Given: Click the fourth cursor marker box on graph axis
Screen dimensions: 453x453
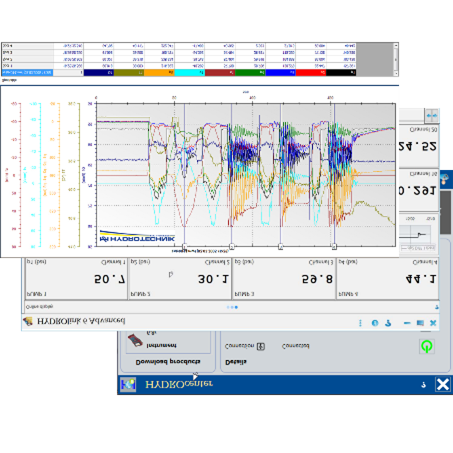Looking at the screenshot, I should pyautogui.click(x=334, y=247).
